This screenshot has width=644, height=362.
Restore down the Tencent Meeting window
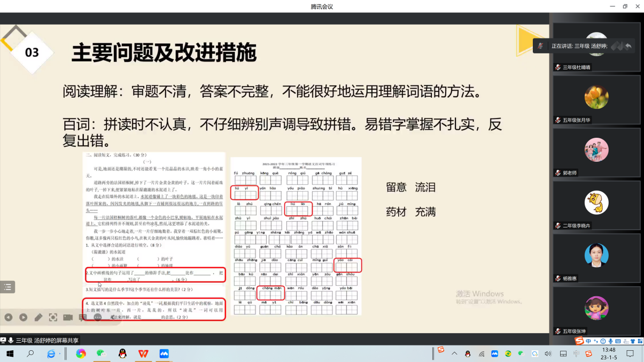625,6
